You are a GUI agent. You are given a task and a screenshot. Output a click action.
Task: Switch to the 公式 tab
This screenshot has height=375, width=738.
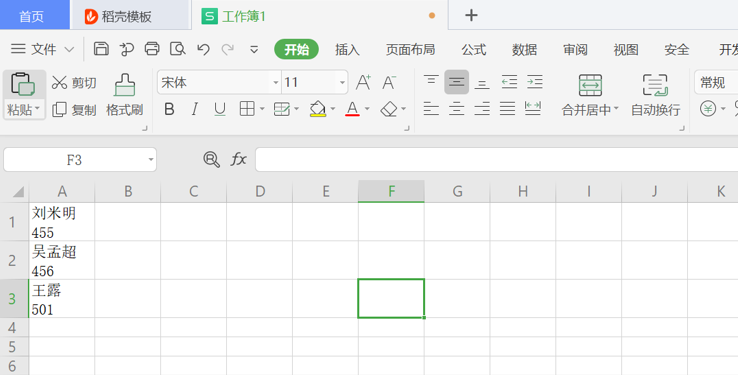(473, 49)
